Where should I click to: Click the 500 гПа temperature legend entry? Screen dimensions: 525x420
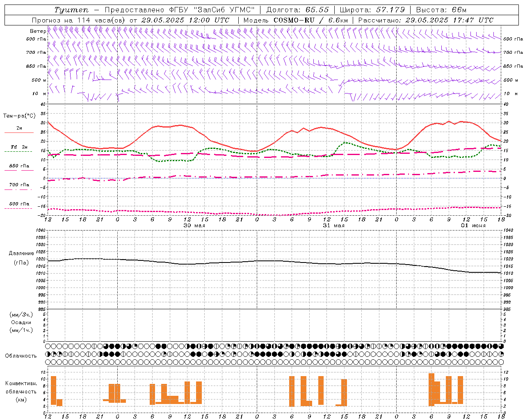(19, 204)
